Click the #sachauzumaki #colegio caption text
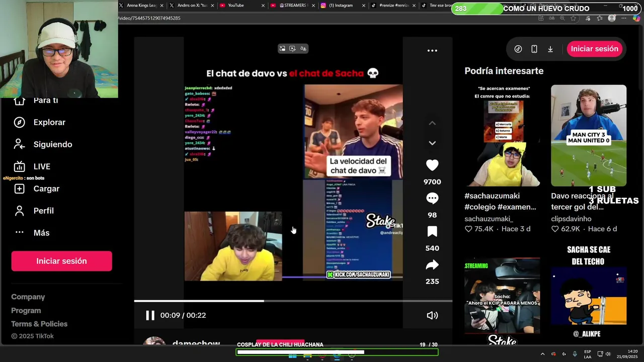 [500, 201]
